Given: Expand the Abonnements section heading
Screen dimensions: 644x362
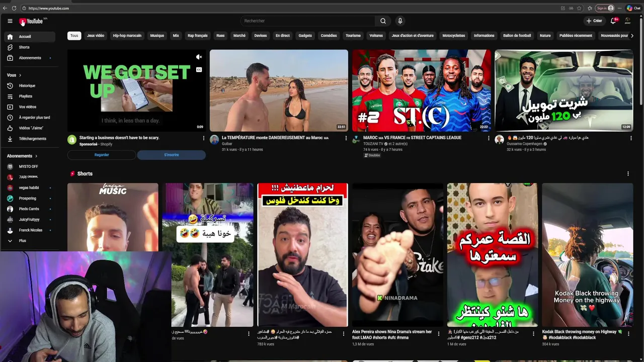Looking at the screenshot, I should coord(22,156).
